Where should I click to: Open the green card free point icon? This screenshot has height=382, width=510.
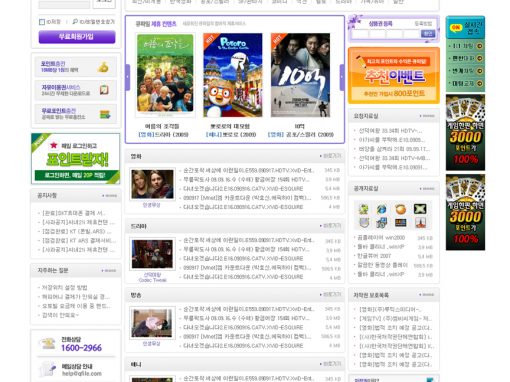105,114
